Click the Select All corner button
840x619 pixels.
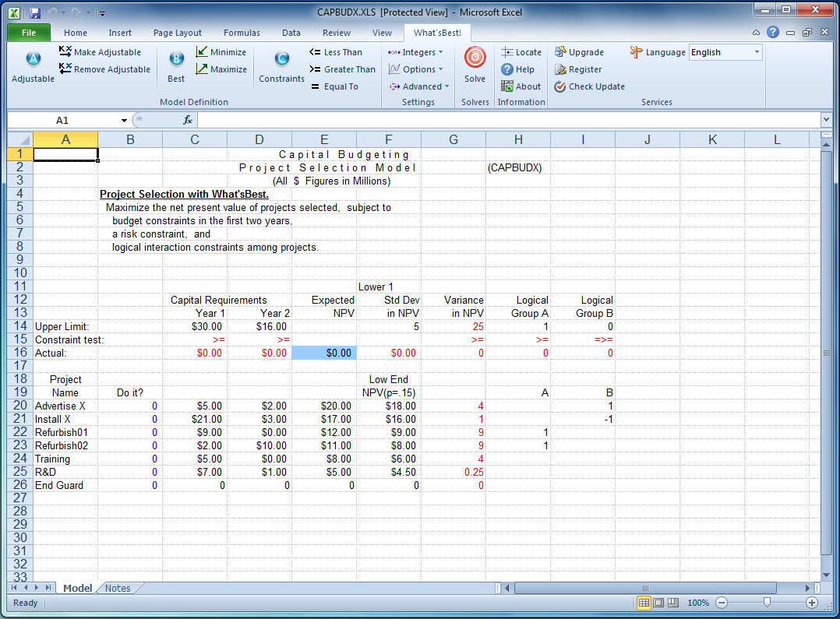(x=20, y=139)
